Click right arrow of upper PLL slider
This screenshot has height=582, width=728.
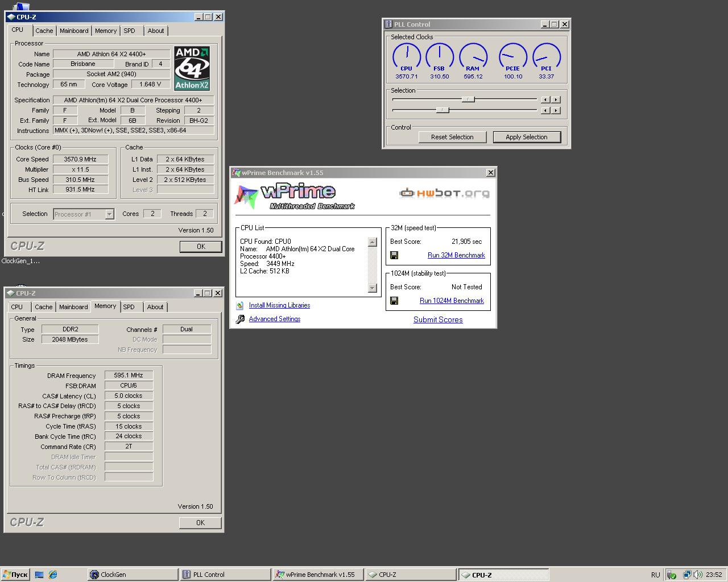[556, 99]
